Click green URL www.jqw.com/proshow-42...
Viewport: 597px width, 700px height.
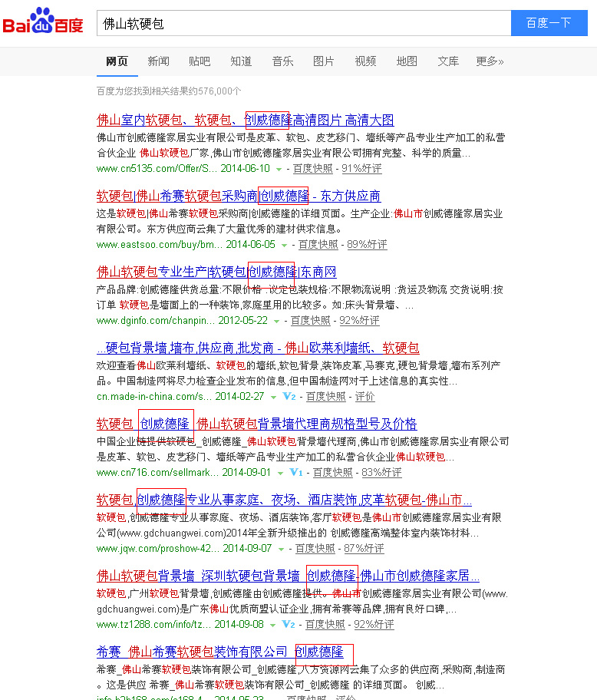click(158, 548)
